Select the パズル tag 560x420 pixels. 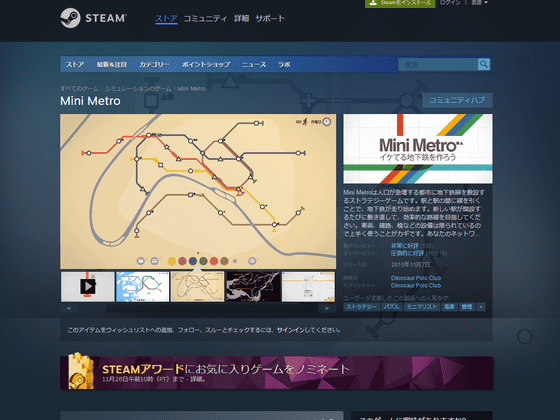(x=391, y=307)
